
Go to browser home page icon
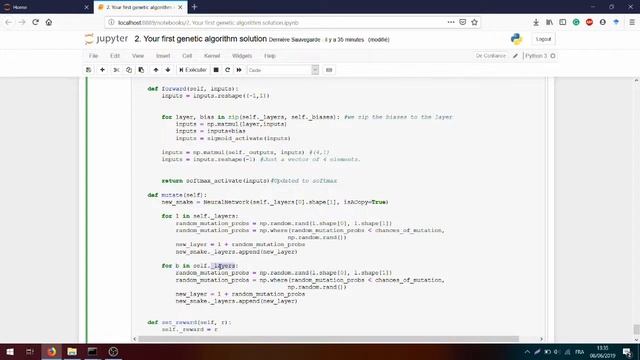pyautogui.click(x=49, y=22)
